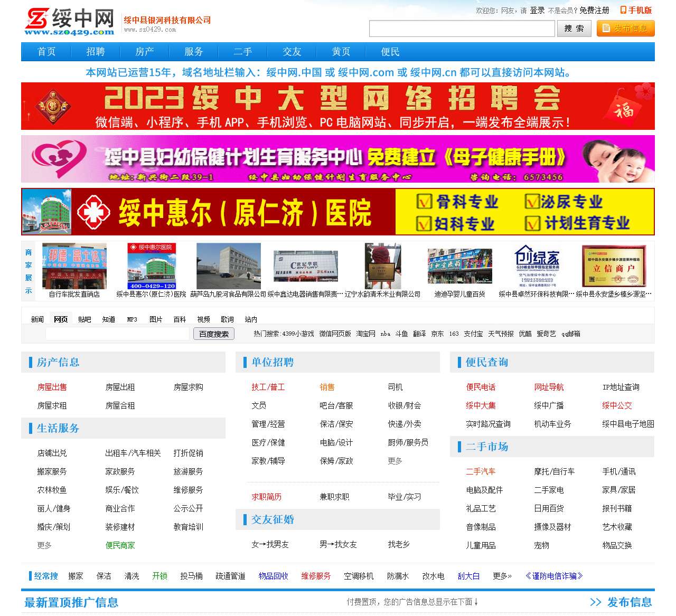Click frequent search 开锁
Viewport: 676px width, 616px height.
click(x=159, y=576)
